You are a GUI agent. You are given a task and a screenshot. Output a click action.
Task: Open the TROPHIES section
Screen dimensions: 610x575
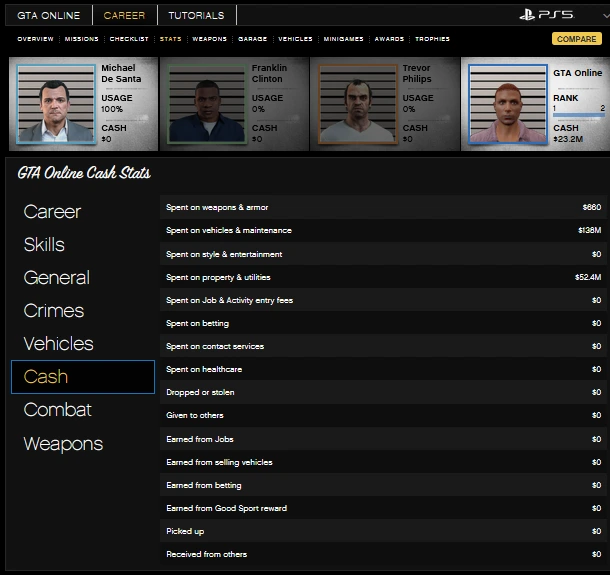pos(433,39)
